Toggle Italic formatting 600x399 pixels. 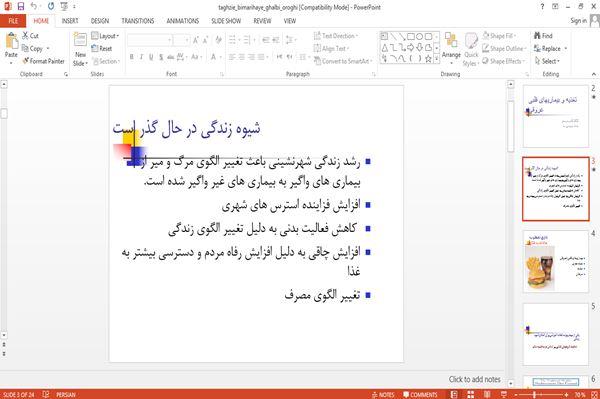(x=141, y=57)
